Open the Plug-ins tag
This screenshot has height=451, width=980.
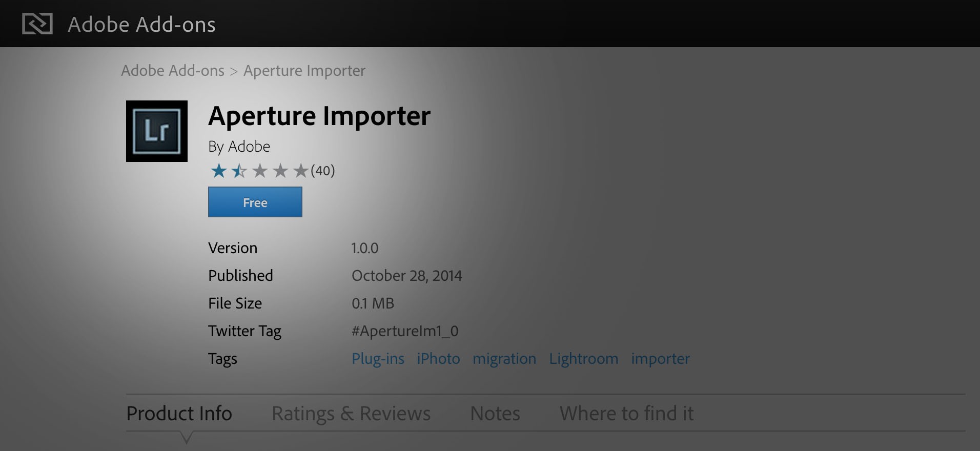378,359
